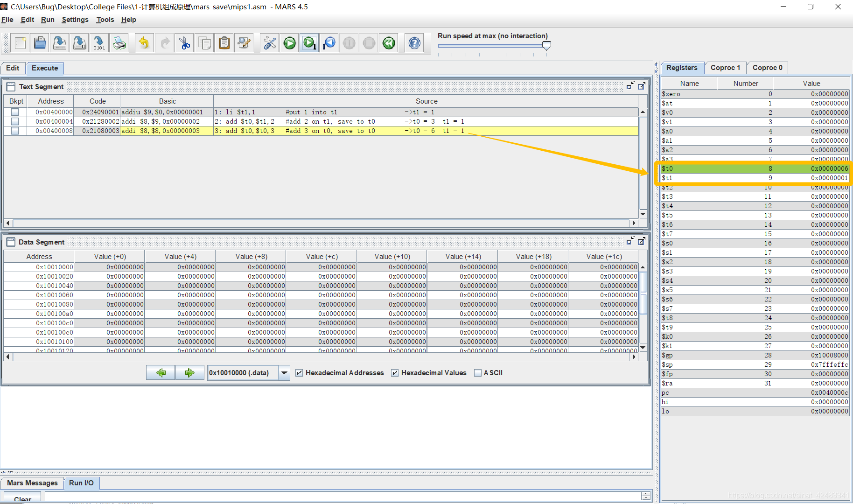
Task: Open the File menu
Action: pos(7,20)
